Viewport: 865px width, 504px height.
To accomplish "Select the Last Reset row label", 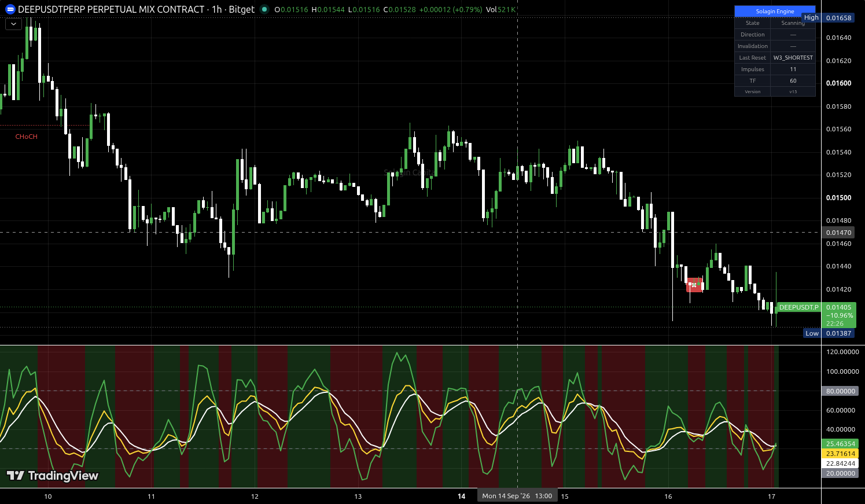I will click(753, 58).
